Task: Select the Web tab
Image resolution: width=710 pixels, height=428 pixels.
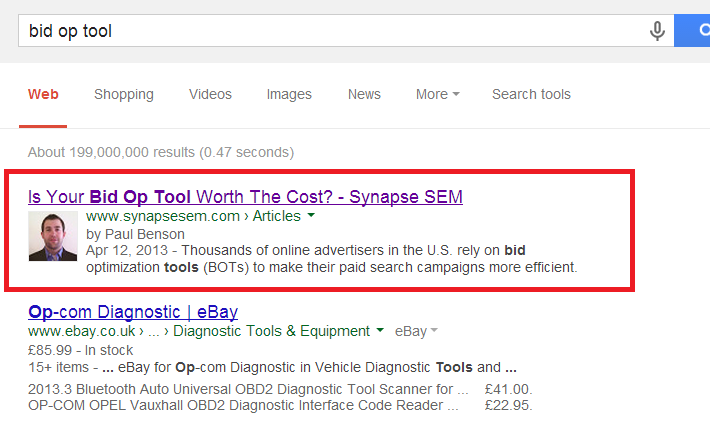Action: 43,94
